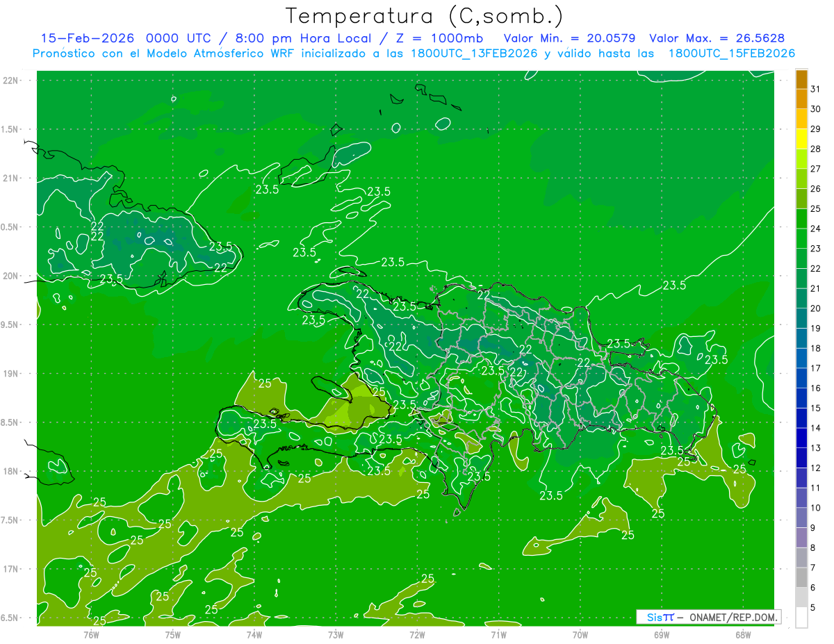Click the "76W" longitude axis label
Screen dimensions: 834x644
(91, 634)
